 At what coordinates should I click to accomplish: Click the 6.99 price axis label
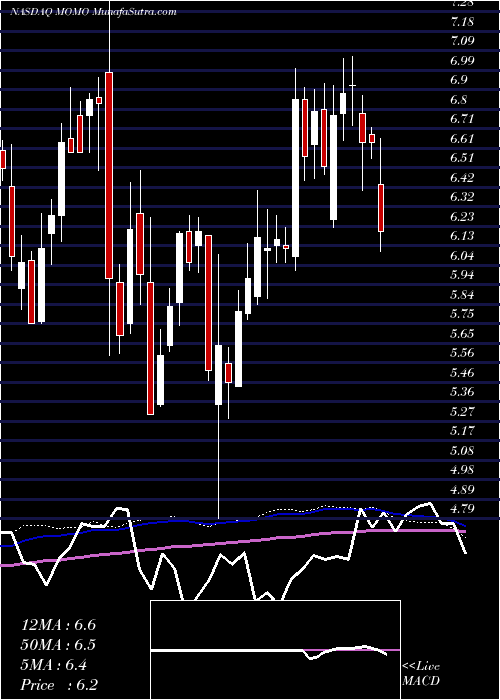point(463,61)
